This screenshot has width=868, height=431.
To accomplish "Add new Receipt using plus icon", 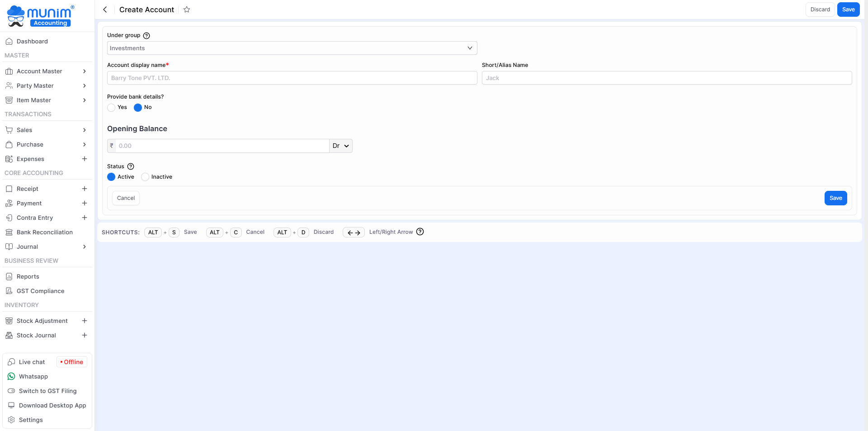I will 85,189.
